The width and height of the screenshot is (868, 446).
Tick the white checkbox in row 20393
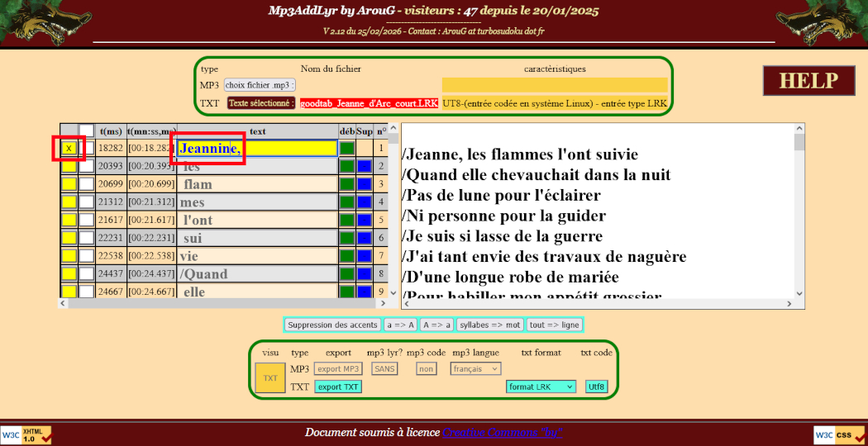[86, 167]
